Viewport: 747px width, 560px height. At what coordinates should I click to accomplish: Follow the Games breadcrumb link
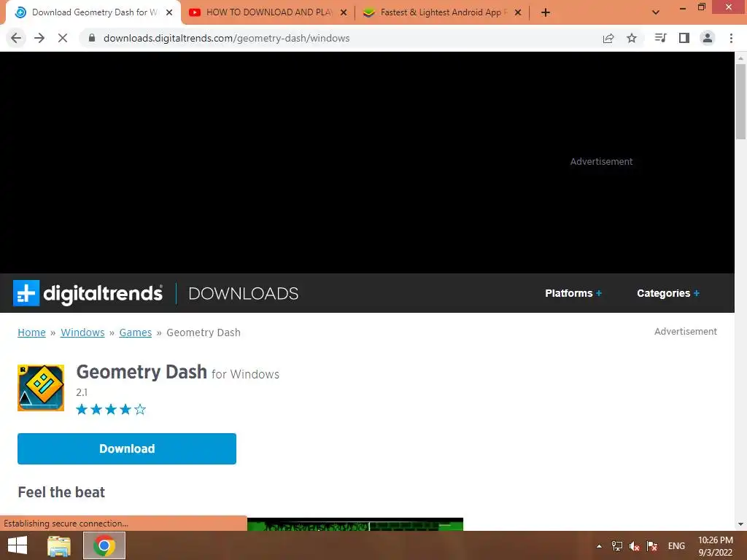pos(135,332)
